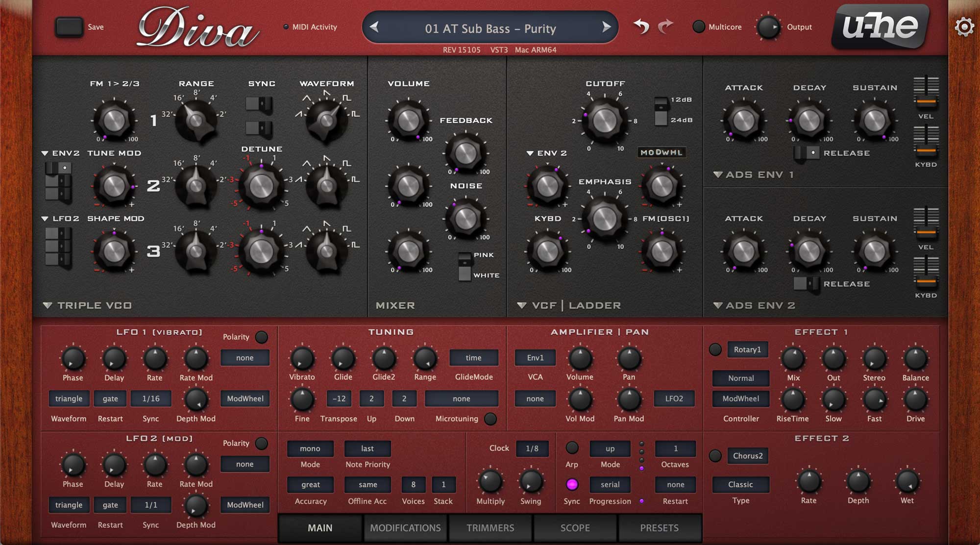Viewport: 980px width, 545px height.
Task: Click the Rotary1 effect type button
Action: pos(747,349)
